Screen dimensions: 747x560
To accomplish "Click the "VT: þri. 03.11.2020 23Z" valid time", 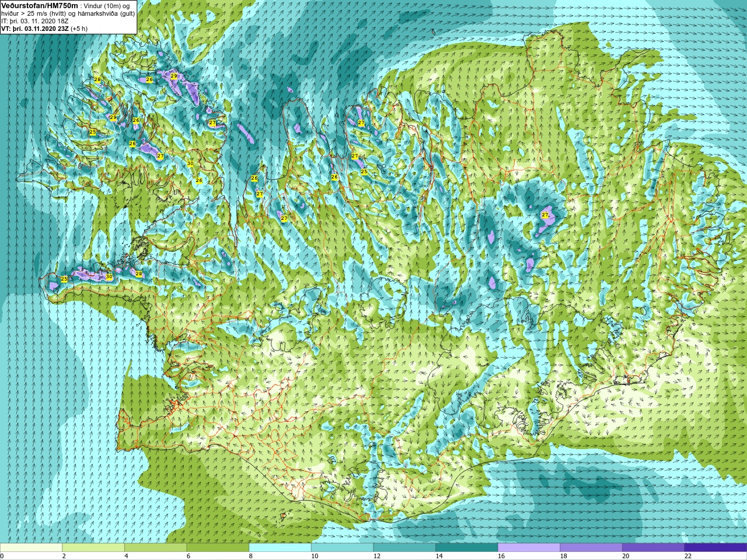I will point(34,29).
